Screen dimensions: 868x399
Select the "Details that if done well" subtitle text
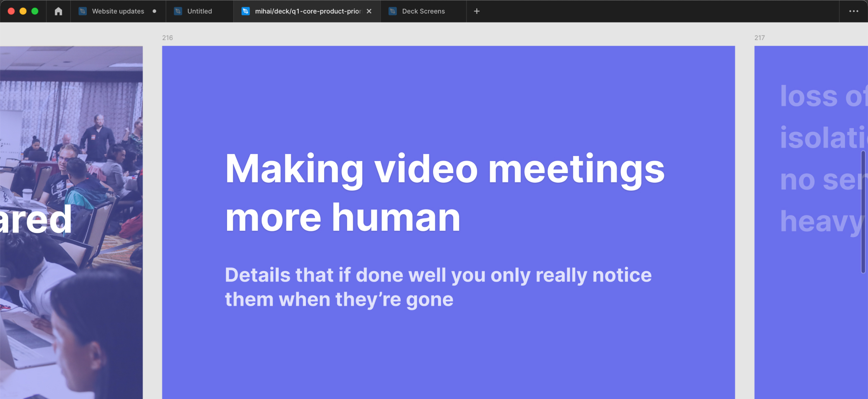point(438,287)
